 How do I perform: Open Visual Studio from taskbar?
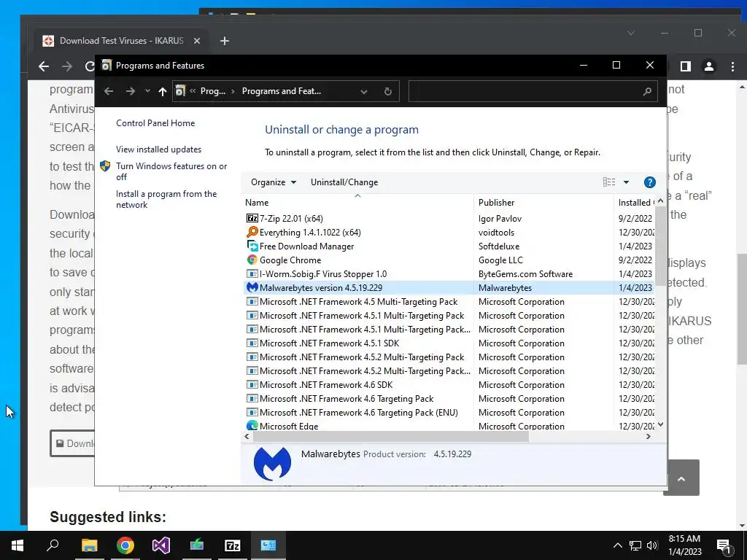click(161, 545)
